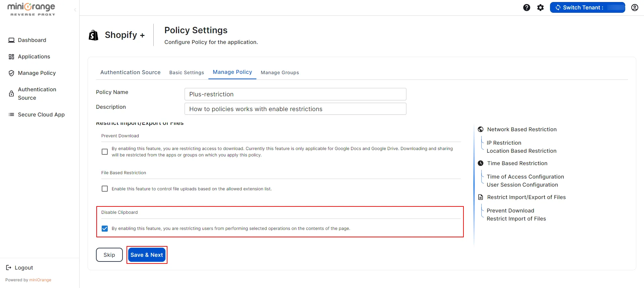
Task: Collapse the sidebar using the chevron
Action: pos(75,10)
